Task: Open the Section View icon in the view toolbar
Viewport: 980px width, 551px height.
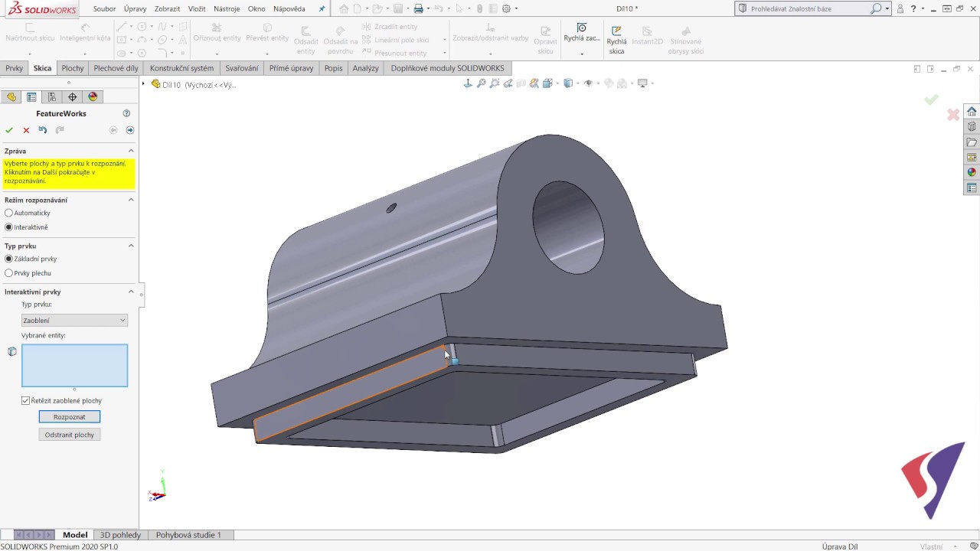Action: point(521,83)
